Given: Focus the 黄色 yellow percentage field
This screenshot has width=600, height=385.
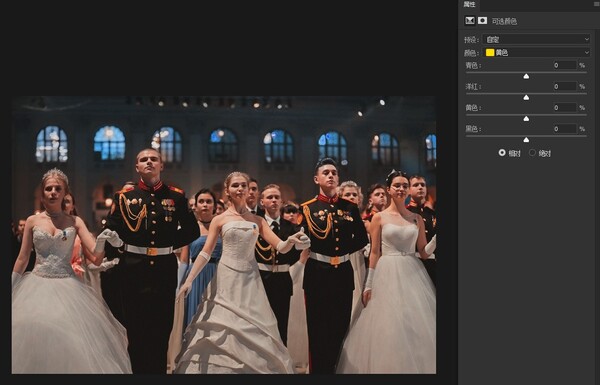Looking at the screenshot, I should coord(565,108).
